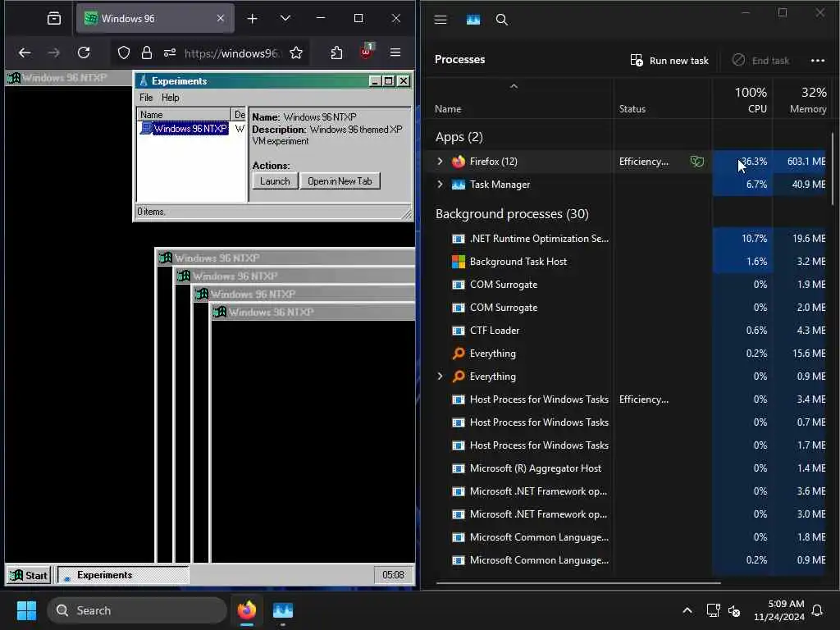Show hidden system tray icons
840x630 pixels.
[687, 610]
